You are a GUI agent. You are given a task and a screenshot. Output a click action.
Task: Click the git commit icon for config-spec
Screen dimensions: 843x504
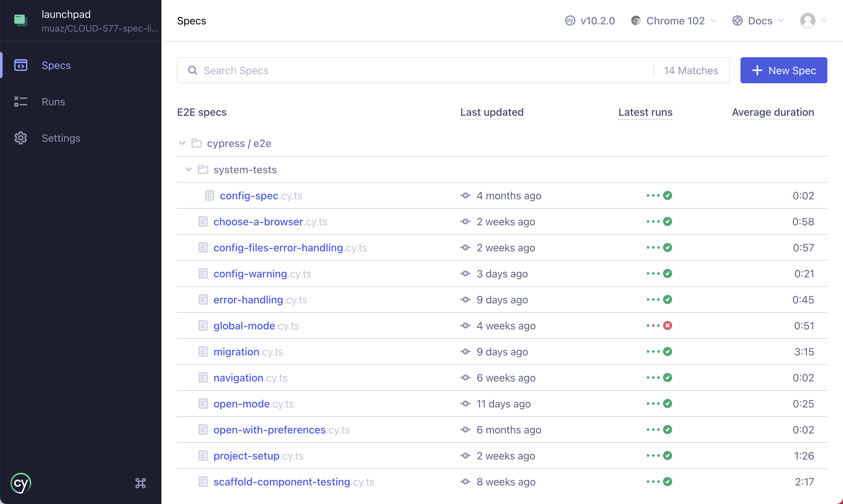click(465, 196)
